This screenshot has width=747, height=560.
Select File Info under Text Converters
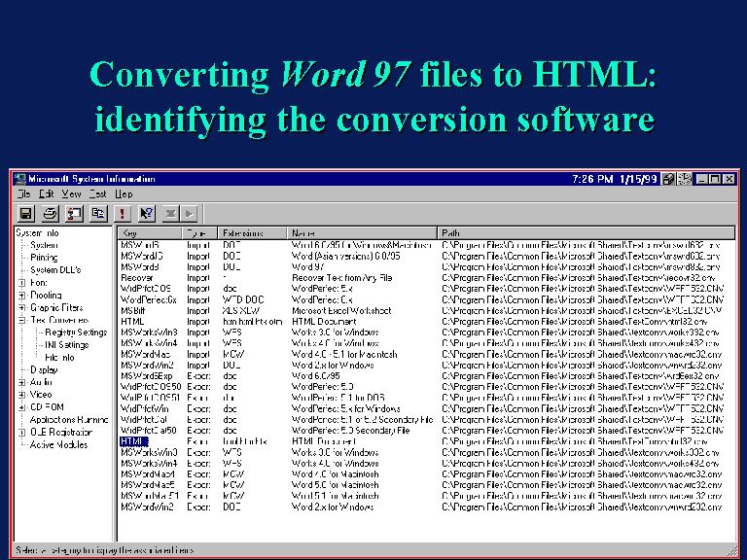[x=59, y=357]
